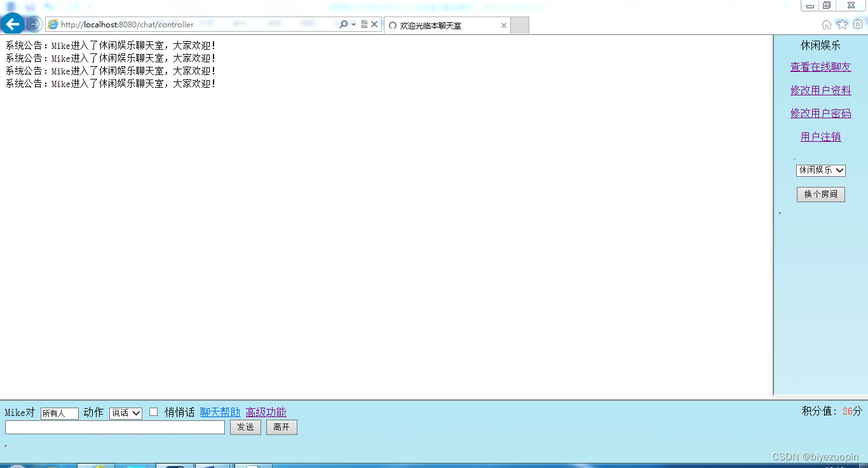Select the 欢迎光临本聊天室 tab
Viewport: 868px width, 468px height.
pyautogui.click(x=446, y=25)
